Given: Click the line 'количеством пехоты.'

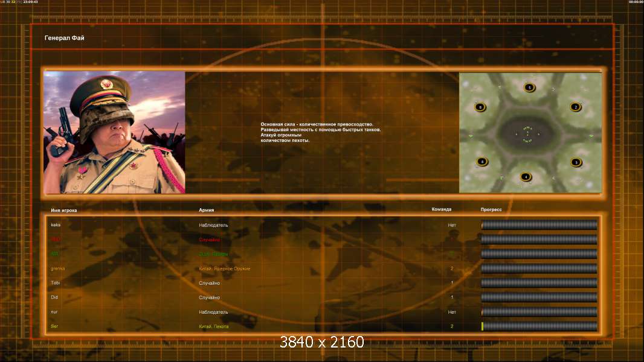Looking at the screenshot, I should tap(285, 140).
